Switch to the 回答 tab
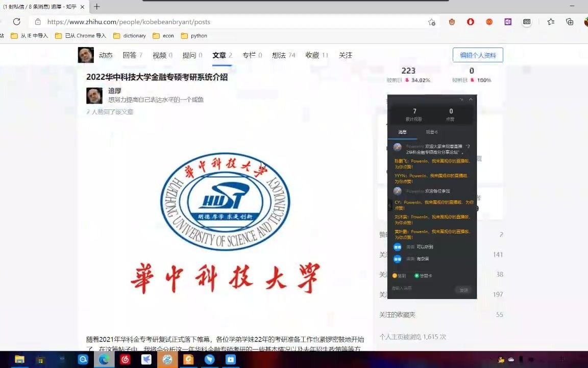The height and width of the screenshot is (368, 588). pos(132,55)
